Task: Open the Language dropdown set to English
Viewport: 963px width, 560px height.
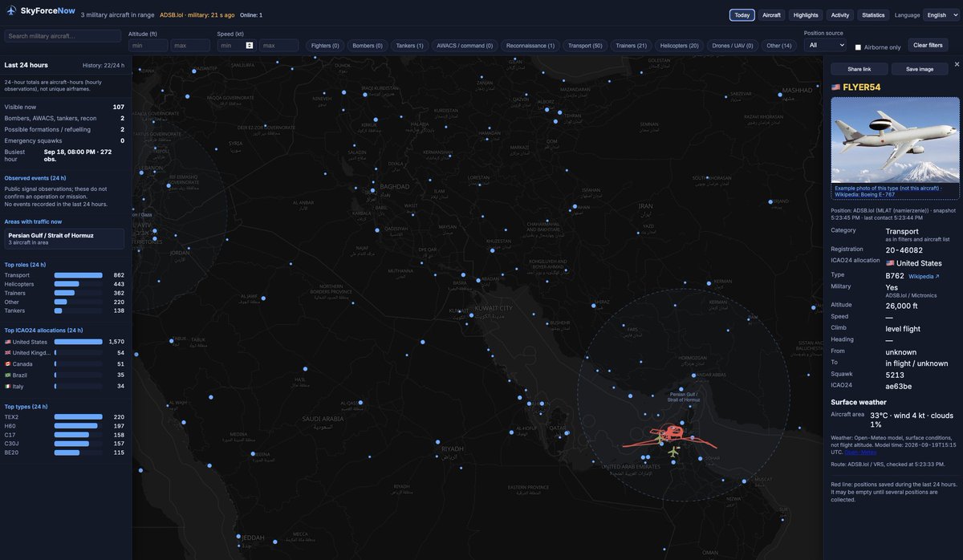Action: pyautogui.click(x=941, y=14)
